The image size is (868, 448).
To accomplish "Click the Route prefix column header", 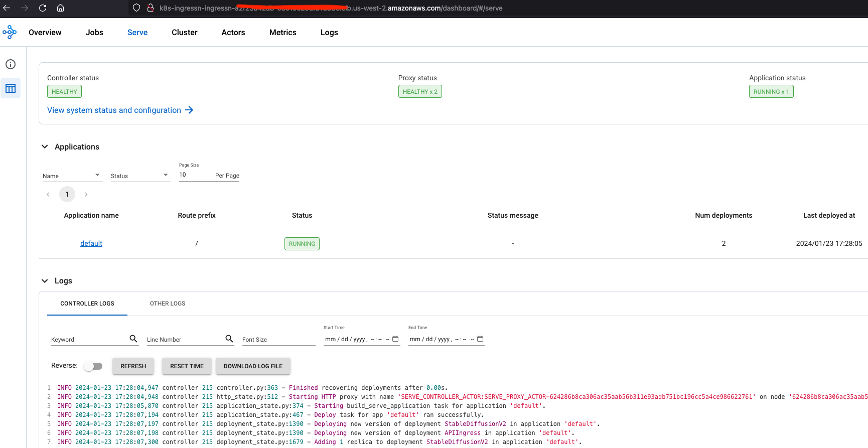I will (197, 215).
